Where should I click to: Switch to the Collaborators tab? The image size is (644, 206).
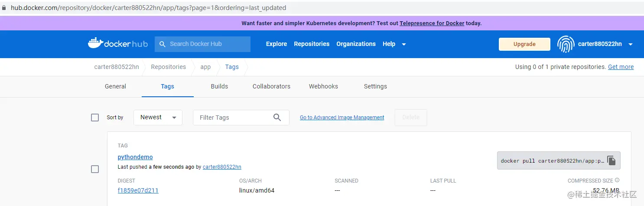pyautogui.click(x=271, y=86)
